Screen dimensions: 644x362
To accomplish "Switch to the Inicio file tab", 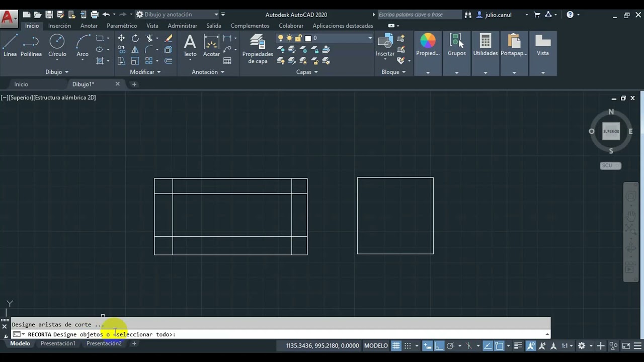I will 21,84.
